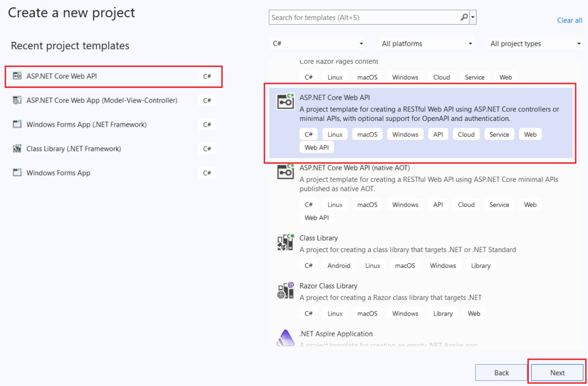Viewport: 588px width, 386px height.
Task: Select the description starting 'A project template for creating a RESTful Web API using ASP.NET Core controllers'
Action: coord(430,114)
